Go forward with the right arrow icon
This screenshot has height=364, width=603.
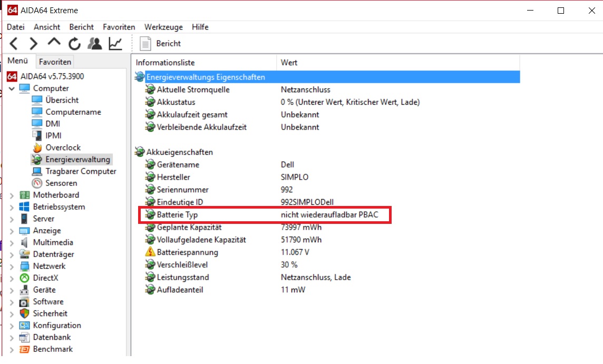pyautogui.click(x=33, y=43)
